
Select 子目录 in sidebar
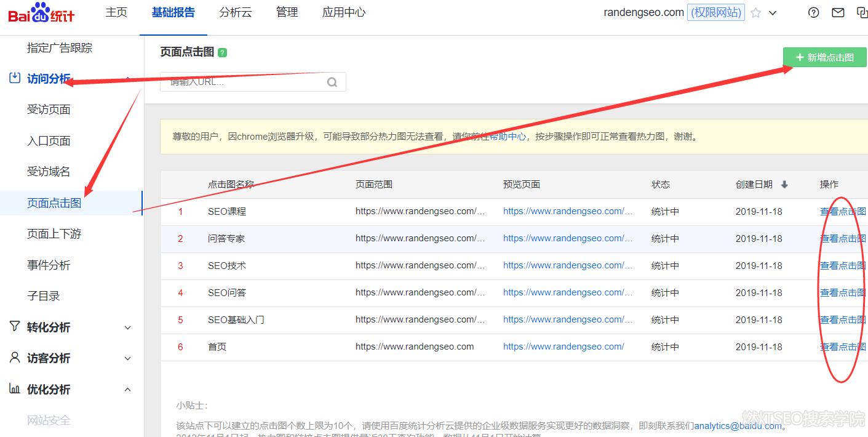click(x=44, y=296)
